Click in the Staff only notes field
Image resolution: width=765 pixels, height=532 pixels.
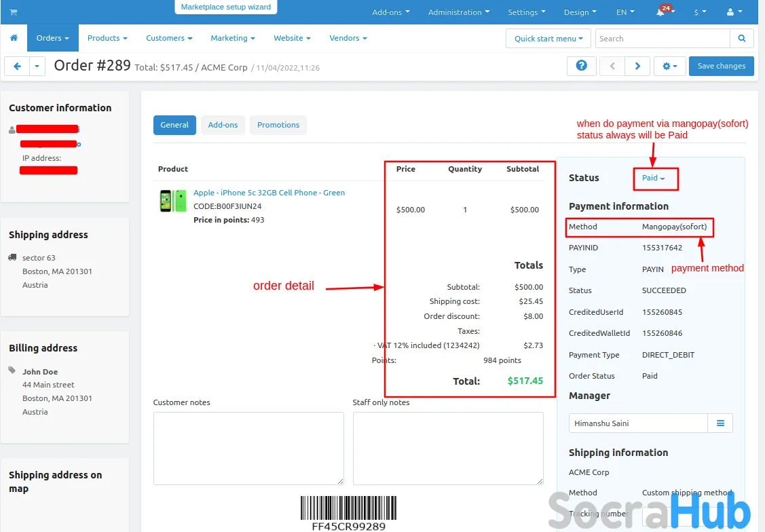click(448, 449)
